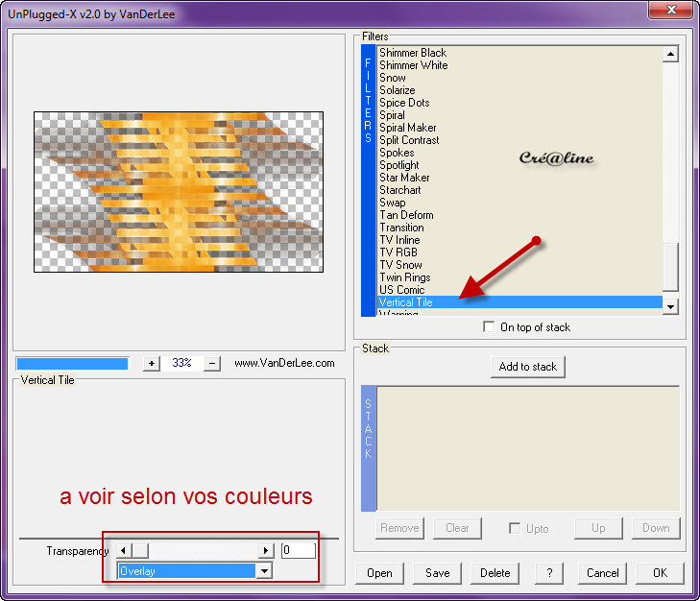Viewport: 700px width, 601px height.
Task: Click Transparency slider right arrow
Action: click(x=266, y=551)
